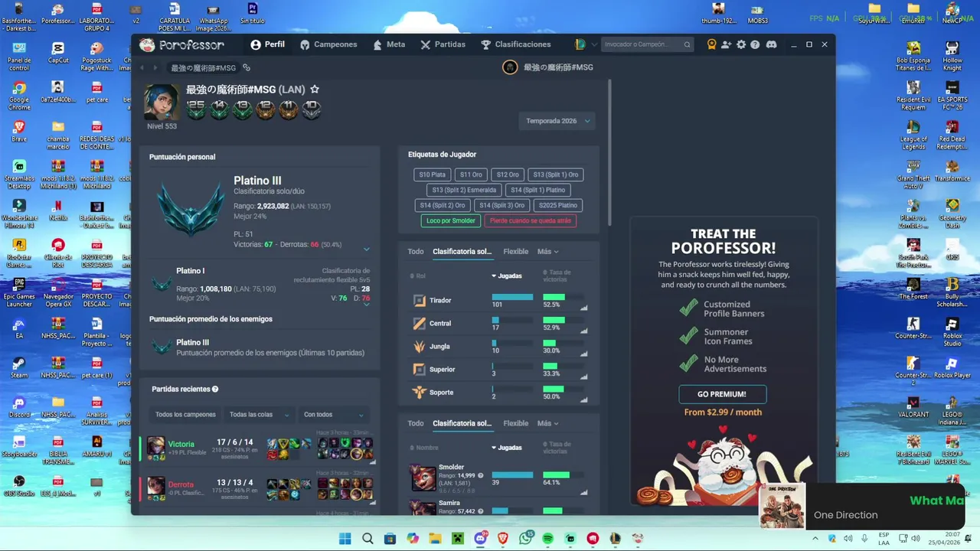This screenshot has height=551, width=980.
Task: Click the Loco por Smolder tag
Action: click(451, 220)
